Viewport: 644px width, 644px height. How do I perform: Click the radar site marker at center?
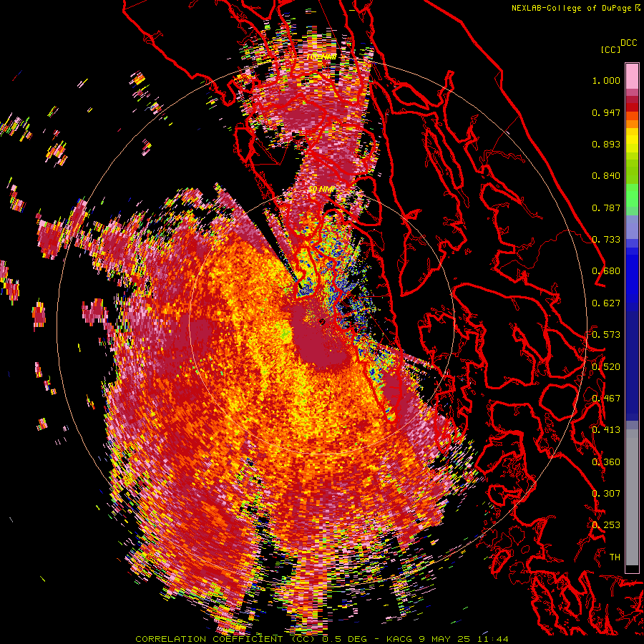tap(321, 322)
